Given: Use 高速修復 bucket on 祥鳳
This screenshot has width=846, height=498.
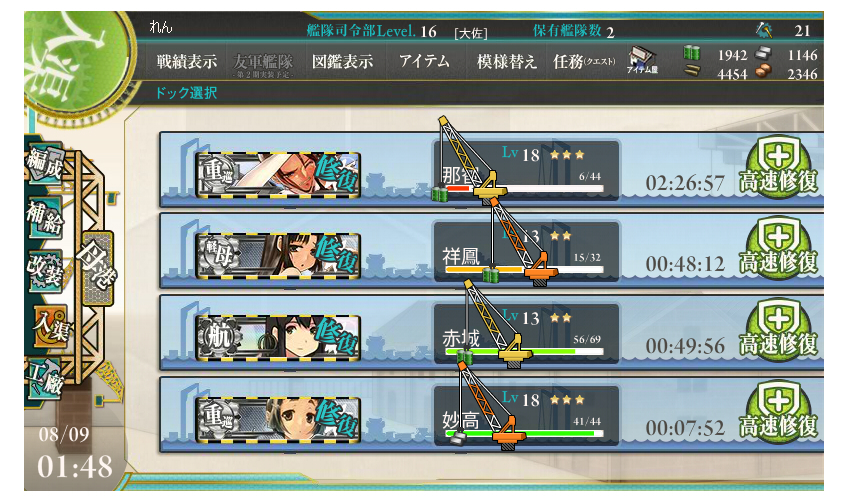Looking at the screenshot, I should click(779, 249).
